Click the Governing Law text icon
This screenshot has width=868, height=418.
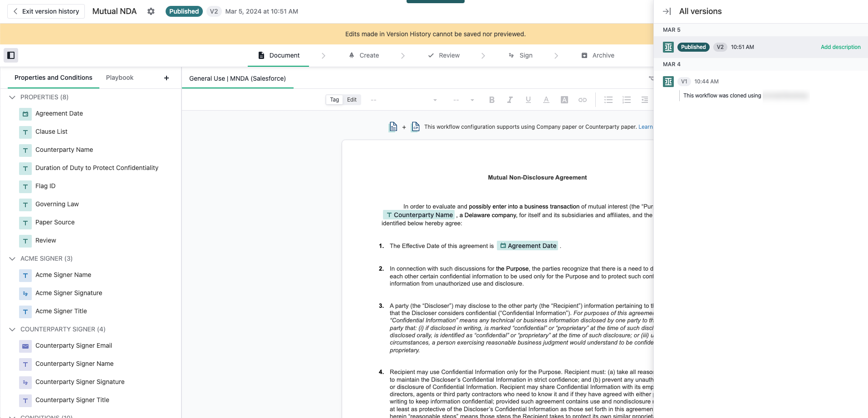(x=25, y=204)
